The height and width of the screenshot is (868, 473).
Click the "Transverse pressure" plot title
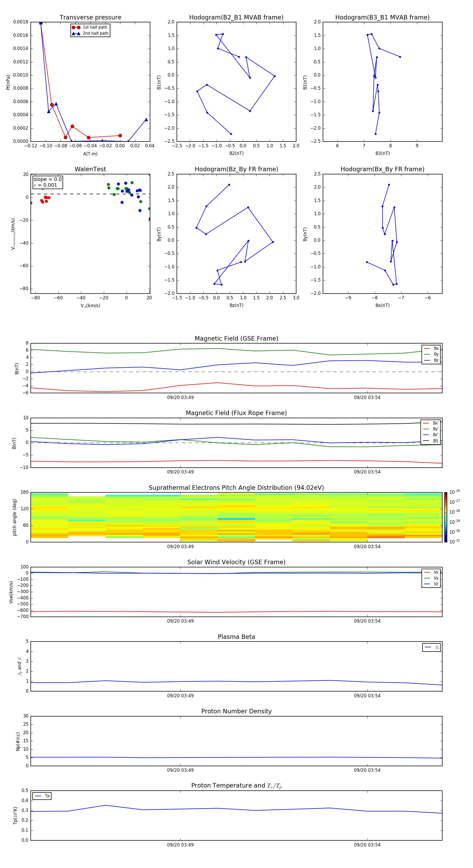[x=90, y=18]
